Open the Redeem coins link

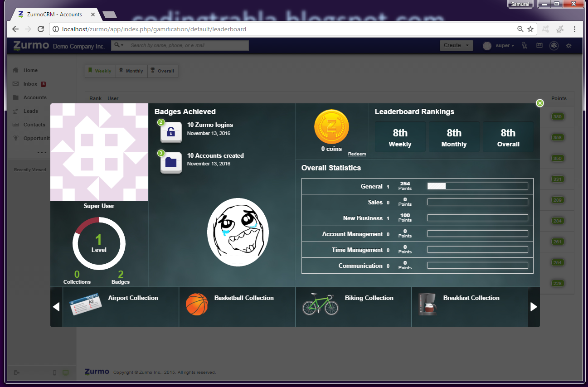tap(357, 154)
